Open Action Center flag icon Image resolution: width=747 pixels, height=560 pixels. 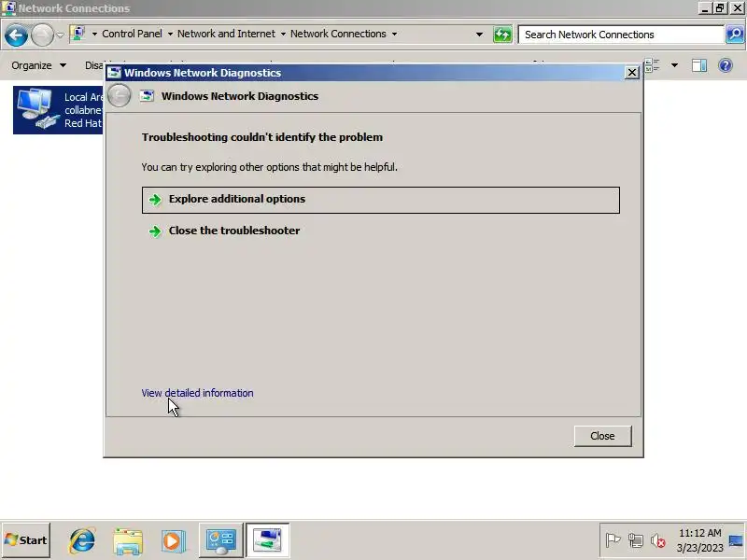(x=613, y=540)
